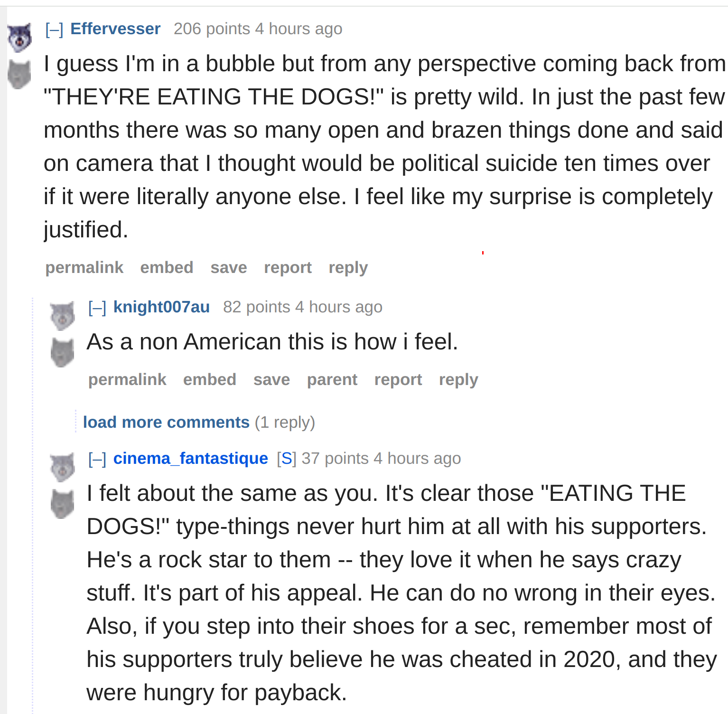Upvote knight007au's comment
The width and height of the screenshot is (728, 714).
click(63, 316)
